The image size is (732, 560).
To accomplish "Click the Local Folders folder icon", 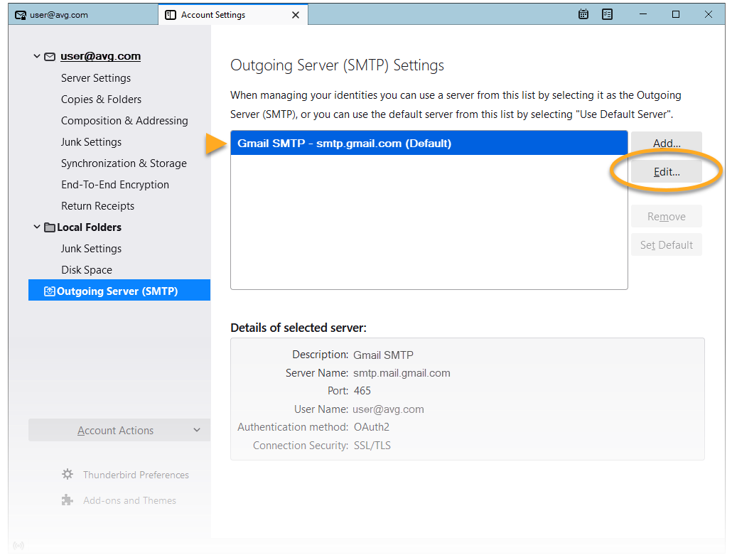I will click(x=50, y=227).
